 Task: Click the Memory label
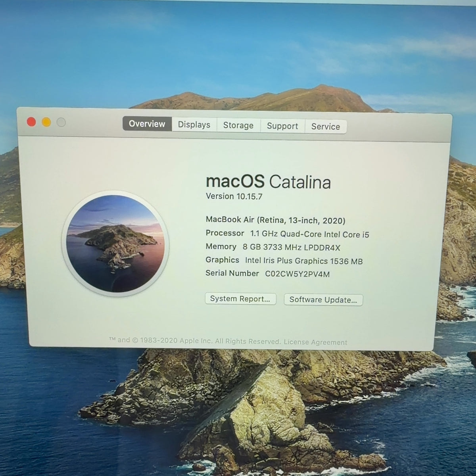(x=221, y=246)
